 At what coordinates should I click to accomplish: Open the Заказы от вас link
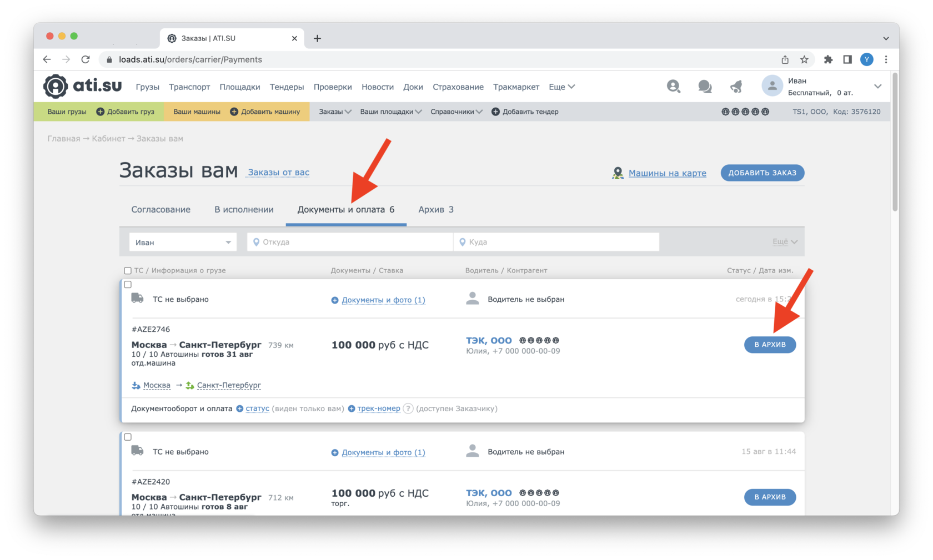click(279, 172)
